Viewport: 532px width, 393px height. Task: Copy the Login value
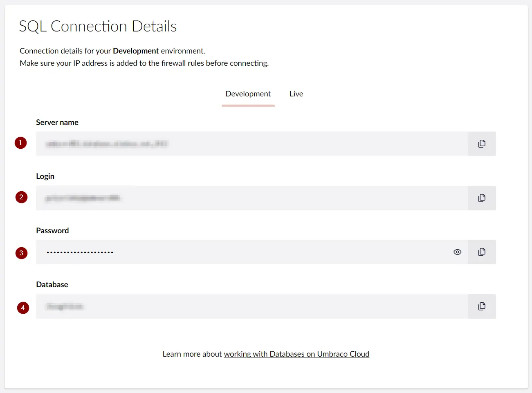tap(482, 198)
